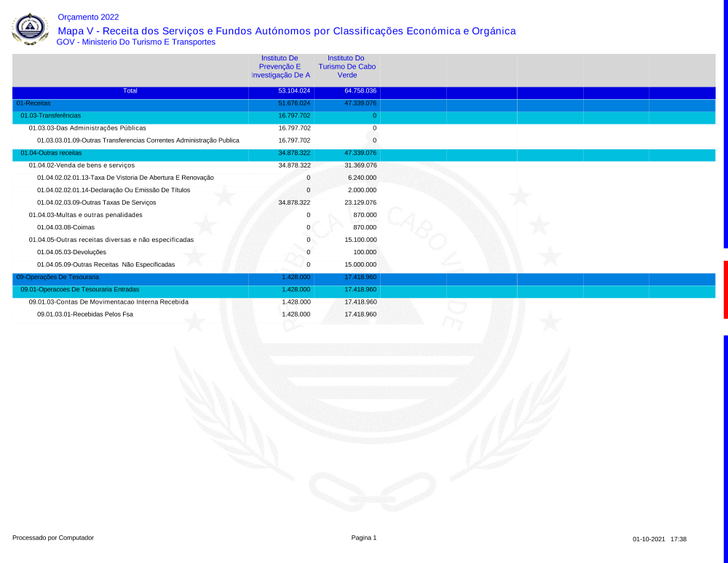Select the Instituto De Prevenção column header
This screenshot has width=728, height=563.
(x=280, y=66)
